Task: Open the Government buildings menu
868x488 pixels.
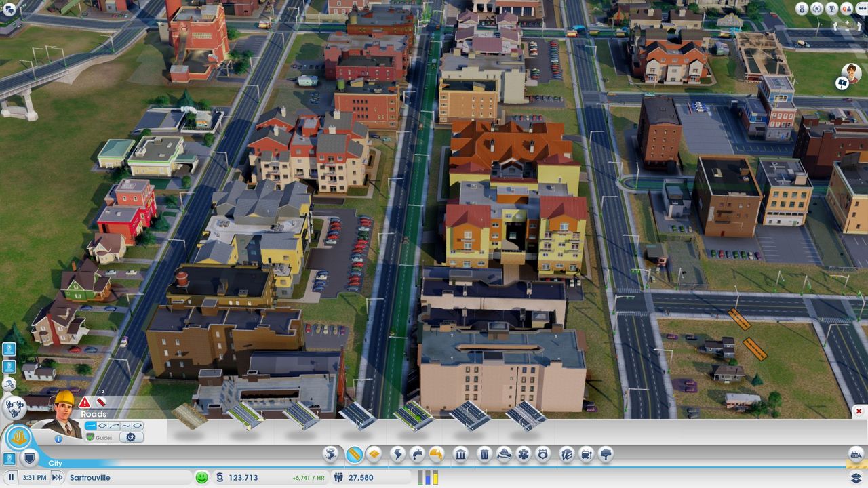Action: (x=460, y=454)
